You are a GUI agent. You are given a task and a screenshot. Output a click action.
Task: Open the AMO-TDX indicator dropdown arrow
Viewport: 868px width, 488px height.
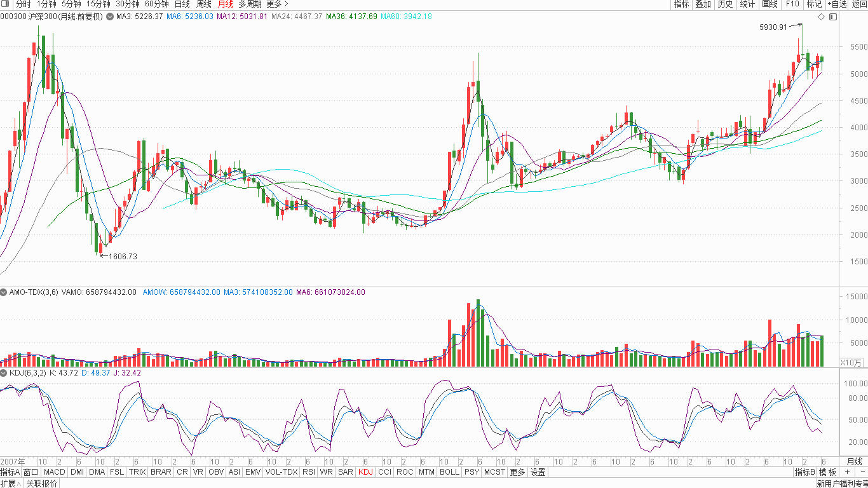click(4, 292)
